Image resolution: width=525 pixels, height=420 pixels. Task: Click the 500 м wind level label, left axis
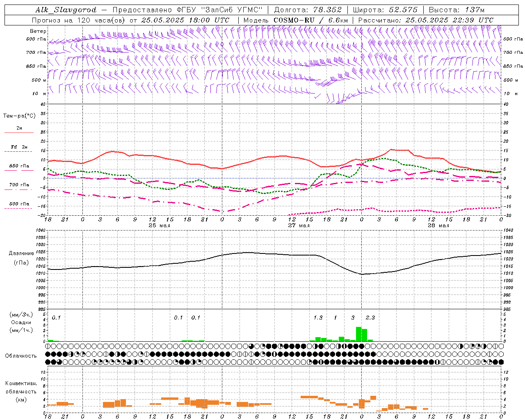39,80
